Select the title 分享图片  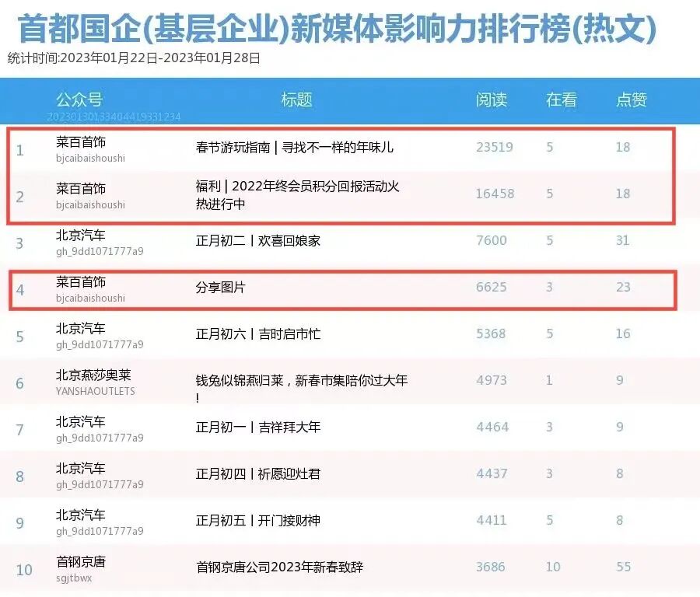(221, 287)
